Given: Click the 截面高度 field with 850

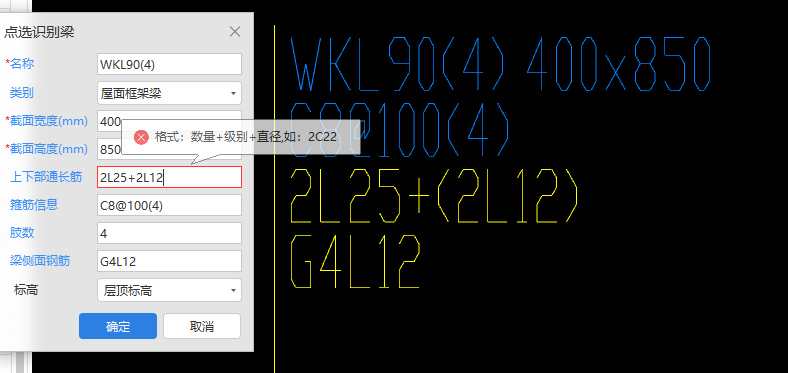Looking at the screenshot, I should [169, 149].
